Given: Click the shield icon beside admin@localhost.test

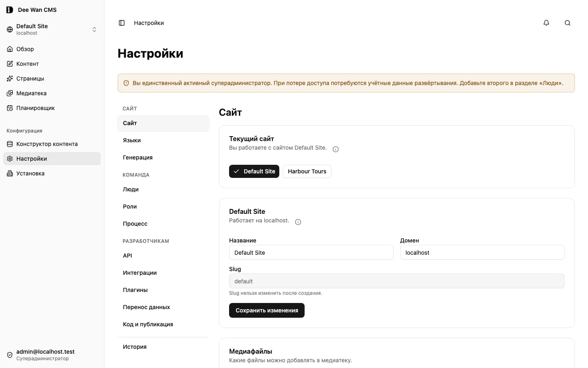Looking at the screenshot, I should point(10,355).
